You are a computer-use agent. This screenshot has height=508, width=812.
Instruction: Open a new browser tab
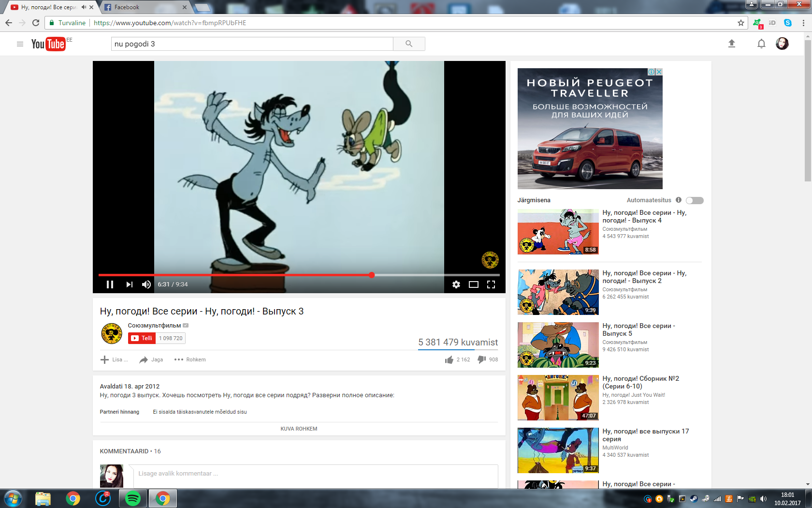203,7
